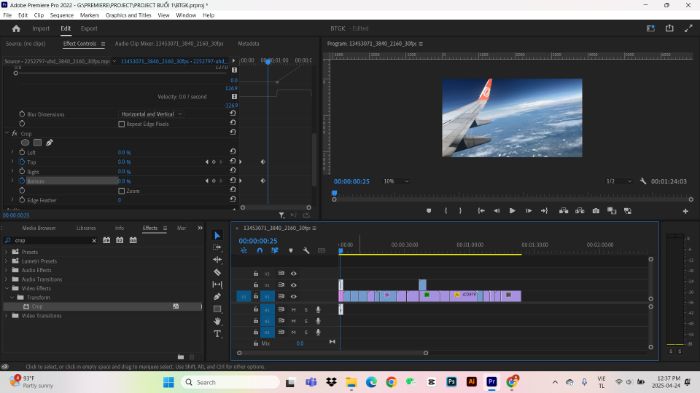Switch to the Media Browser tab
The height and width of the screenshot is (393, 700).
pos(39,228)
